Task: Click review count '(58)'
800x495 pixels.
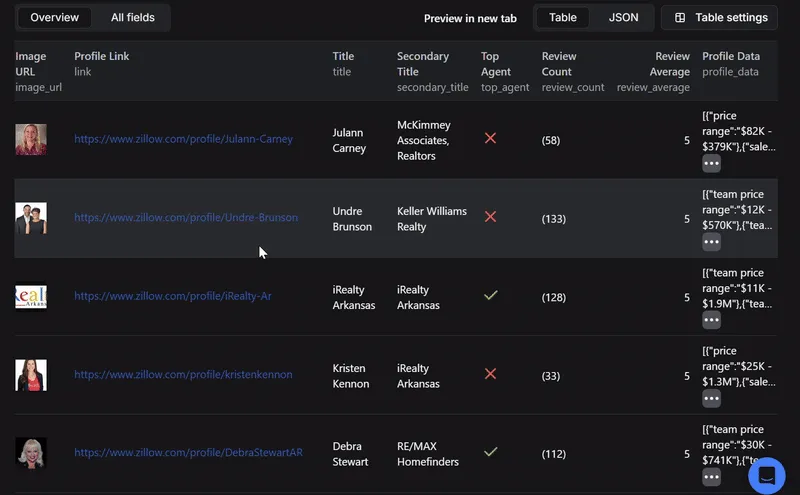Action: pyautogui.click(x=551, y=140)
